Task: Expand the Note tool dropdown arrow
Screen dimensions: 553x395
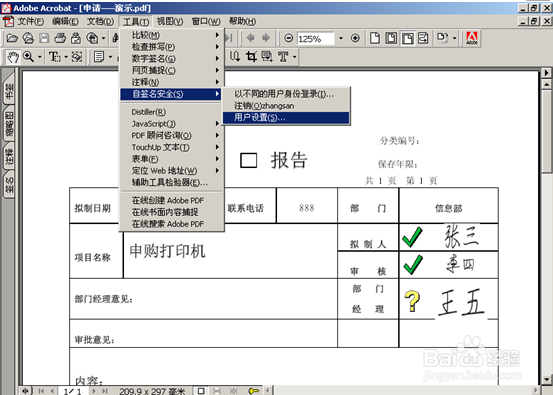Action: click(110, 57)
